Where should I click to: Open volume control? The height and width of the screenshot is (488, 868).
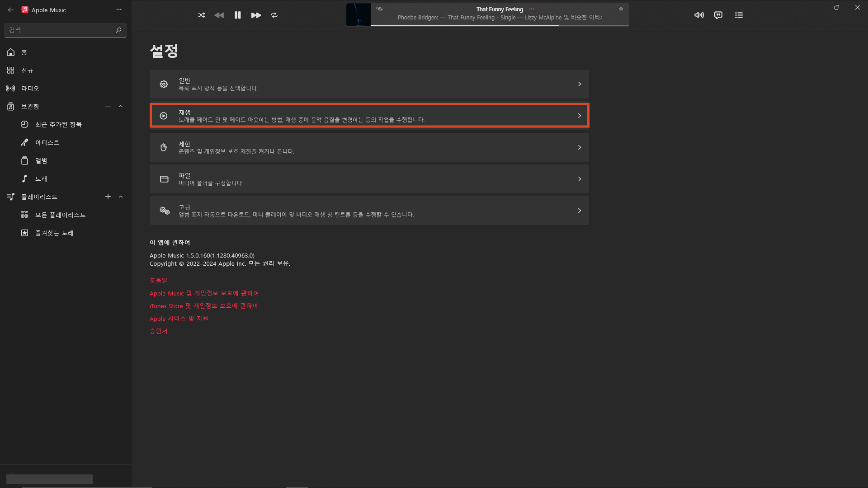[699, 15]
